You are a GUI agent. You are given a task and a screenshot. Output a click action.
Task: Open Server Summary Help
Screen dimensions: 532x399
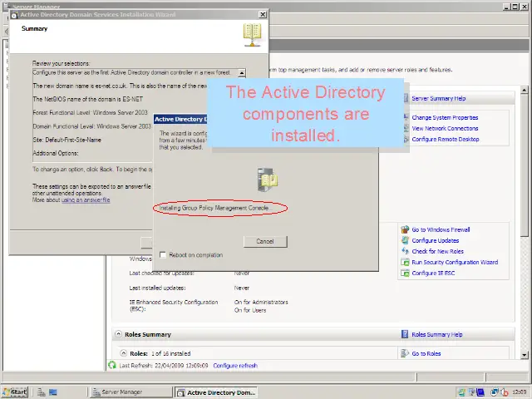click(438, 98)
